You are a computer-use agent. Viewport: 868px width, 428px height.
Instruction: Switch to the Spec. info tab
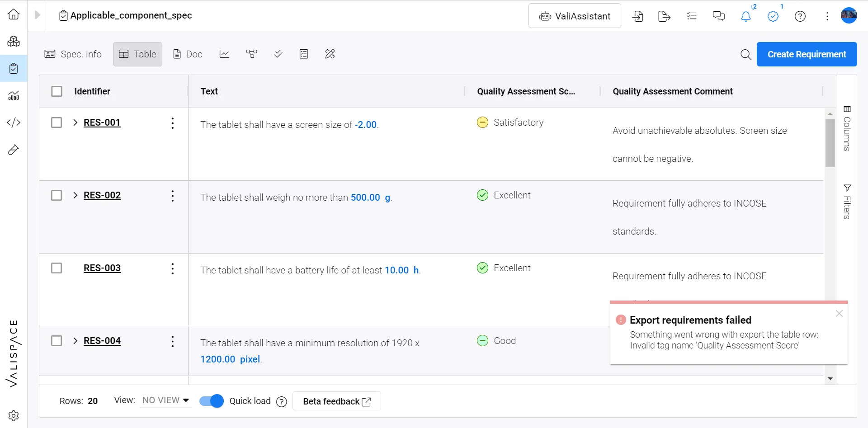point(73,54)
